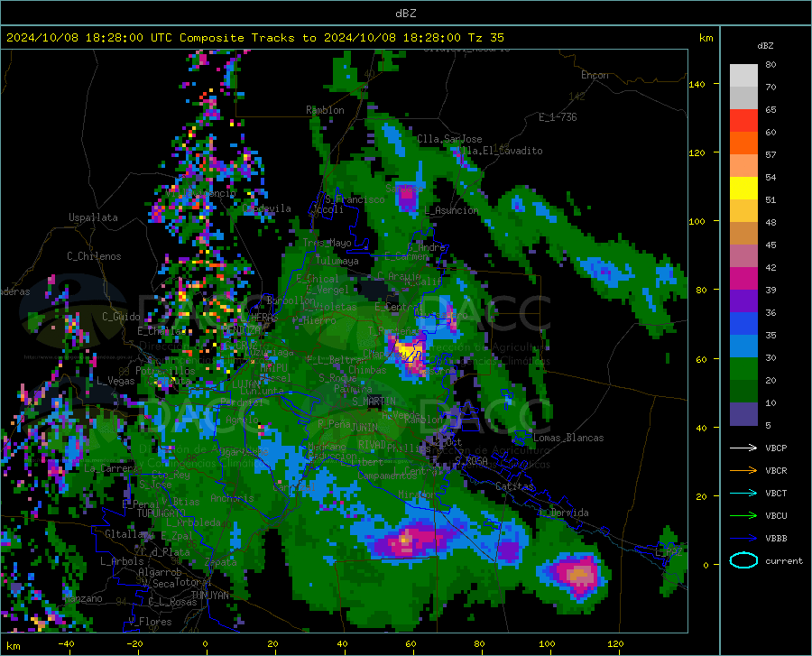This screenshot has height=656, width=812.
Task: Select the white 70-80 dBZ color swatch
Action: [743, 76]
